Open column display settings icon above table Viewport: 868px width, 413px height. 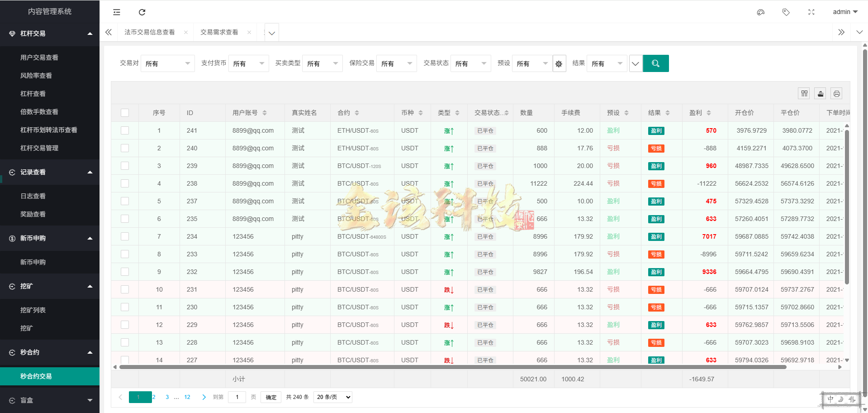(804, 93)
